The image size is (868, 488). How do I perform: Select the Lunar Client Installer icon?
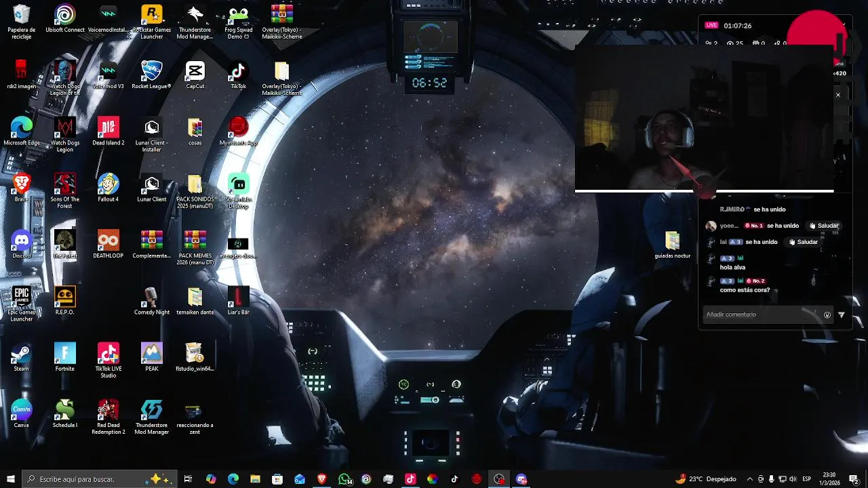click(x=152, y=134)
